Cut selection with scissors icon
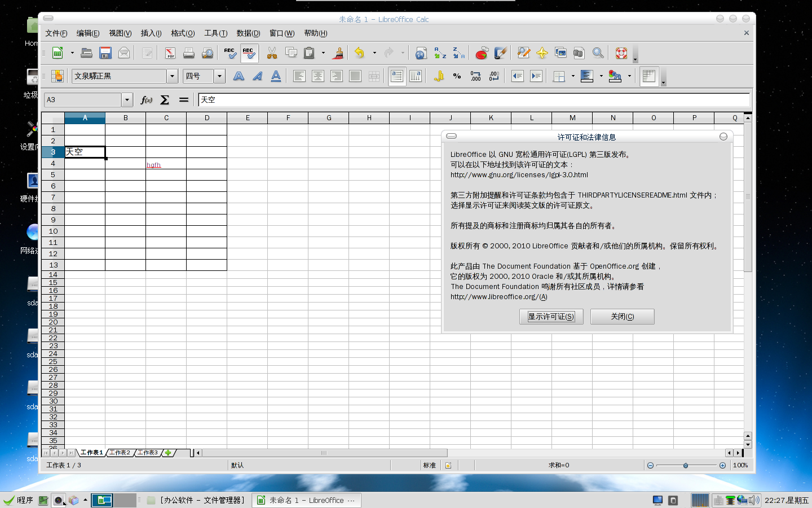This screenshot has height=508, width=812. coord(272,53)
